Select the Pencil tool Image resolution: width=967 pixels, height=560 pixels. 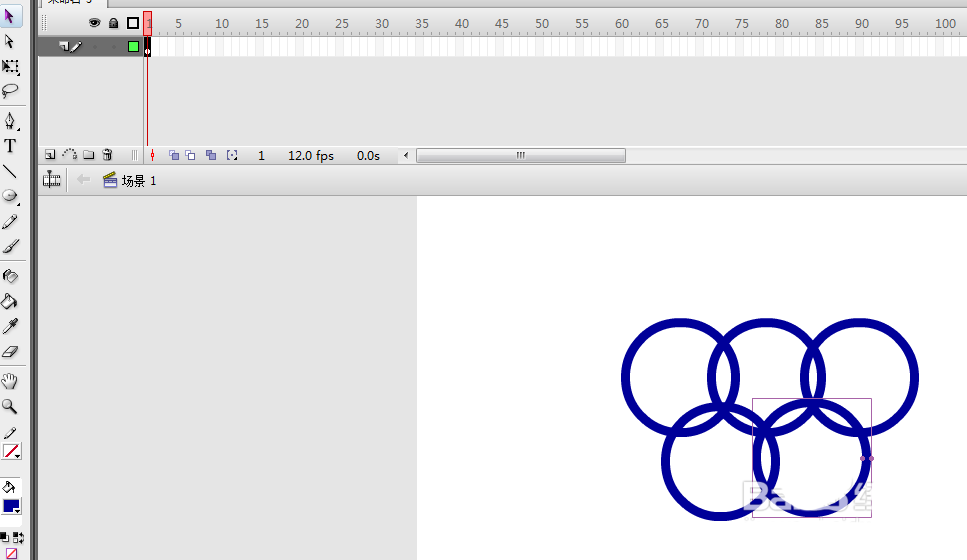pos(10,221)
